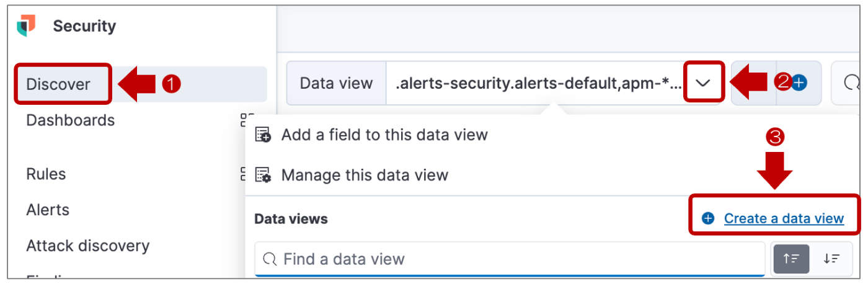The height and width of the screenshot is (289, 868).
Task: Click the add-field icon in the popover
Action: [263, 135]
